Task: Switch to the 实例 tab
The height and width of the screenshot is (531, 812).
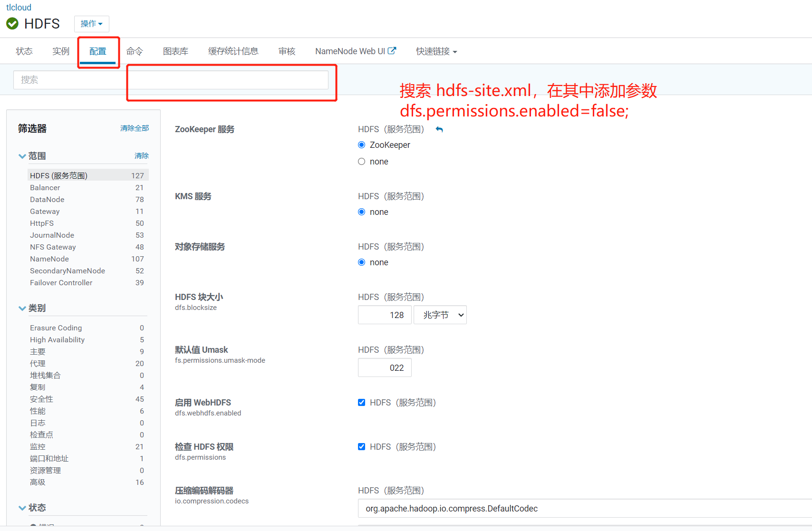Action: (x=60, y=51)
